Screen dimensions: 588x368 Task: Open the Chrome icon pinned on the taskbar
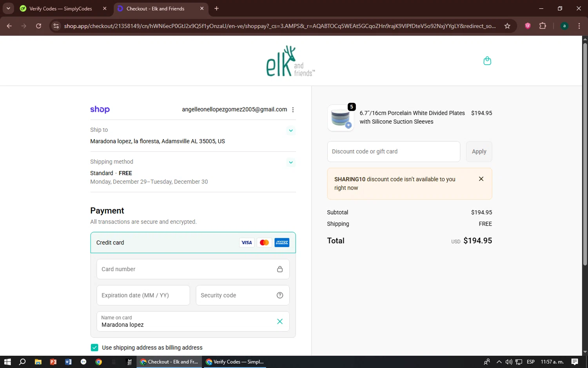[x=99, y=362]
